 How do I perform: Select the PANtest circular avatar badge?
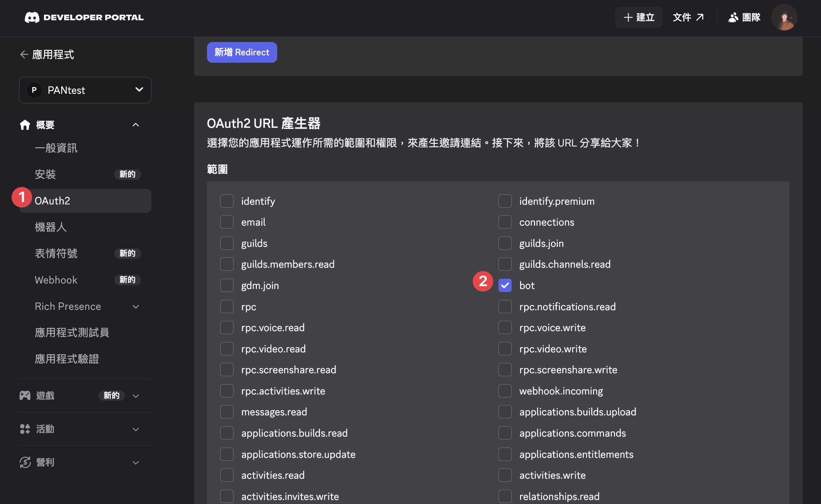(x=34, y=90)
